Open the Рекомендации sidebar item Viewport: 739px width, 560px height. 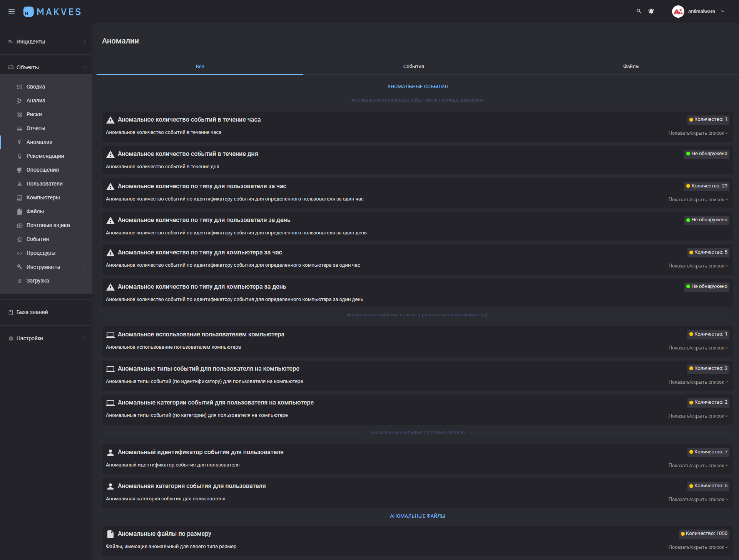pos(45,156)
